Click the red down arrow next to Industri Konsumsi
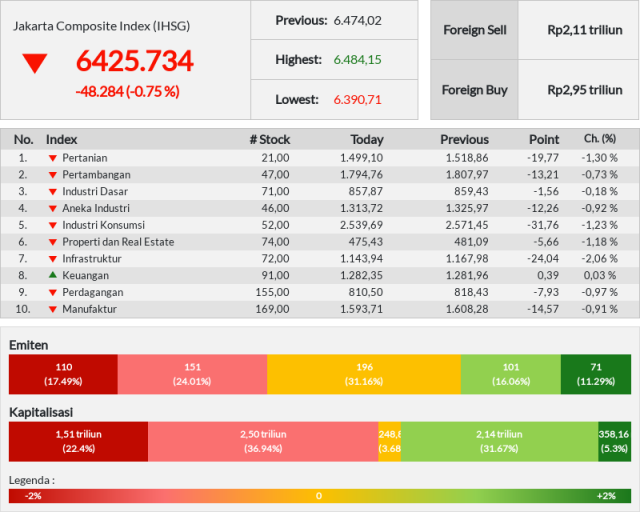 [53, 225]
